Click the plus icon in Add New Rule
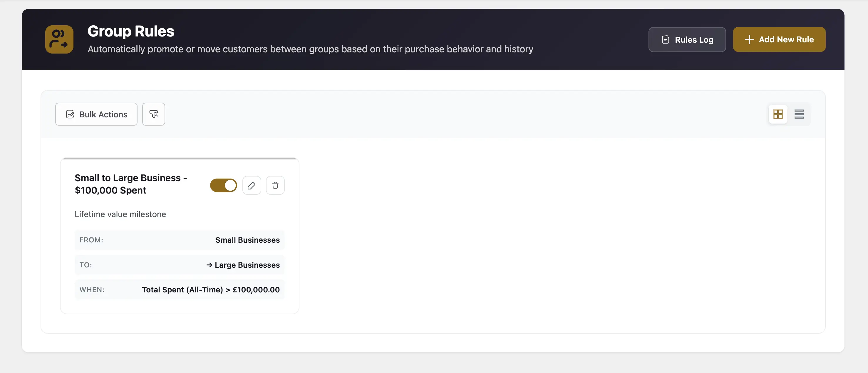868x373 pixels. coord(749,39)
